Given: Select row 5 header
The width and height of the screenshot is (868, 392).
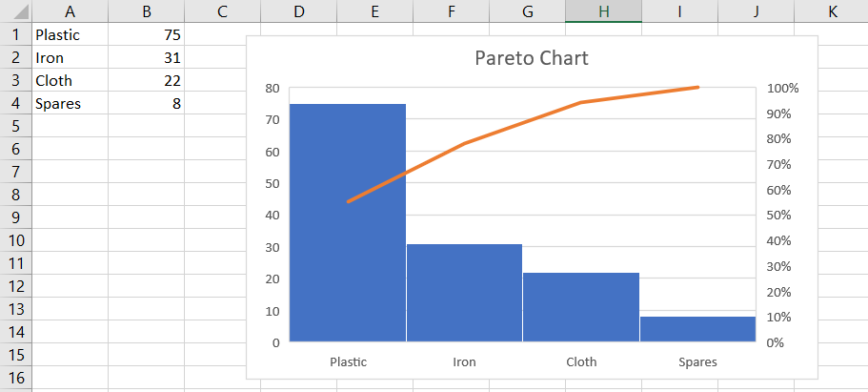Looking at the screenshot, I should 16,126.
